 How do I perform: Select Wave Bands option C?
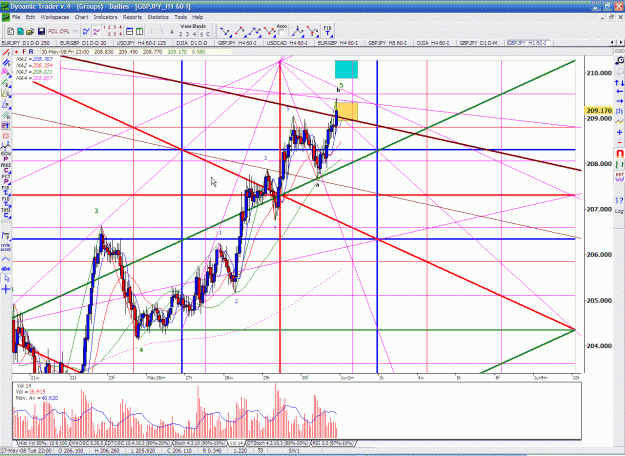208,34
